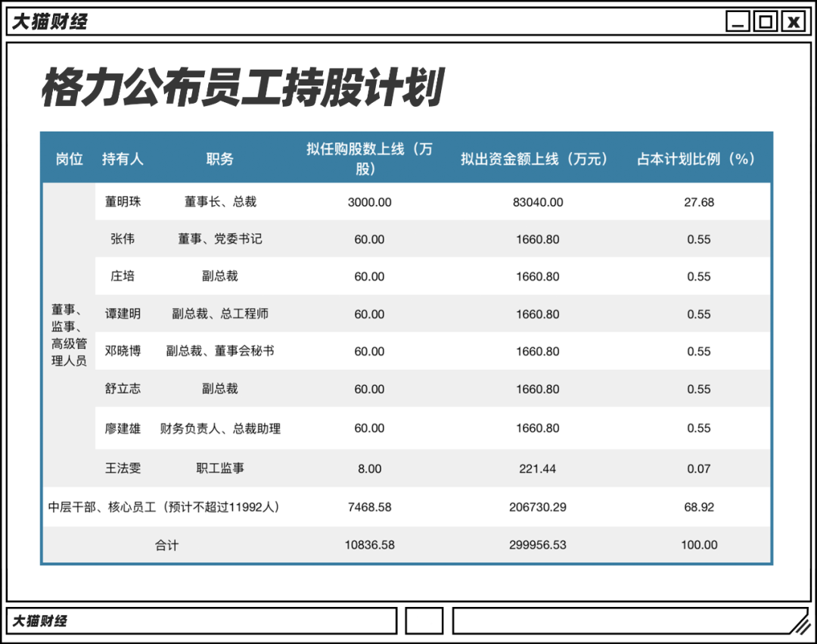This screenshot has width=817, height=644.
Task: Click the name 庄培
Action: coord(123,275)
